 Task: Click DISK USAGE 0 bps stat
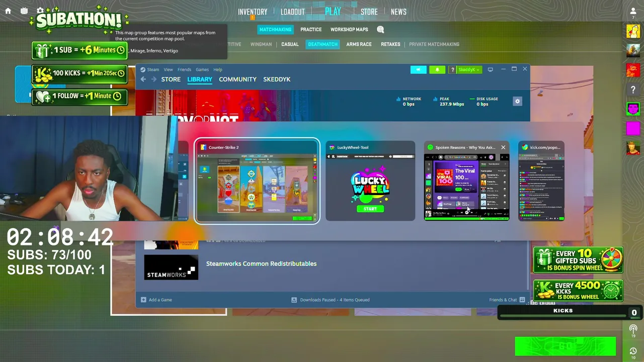click(x=484, y=101)
